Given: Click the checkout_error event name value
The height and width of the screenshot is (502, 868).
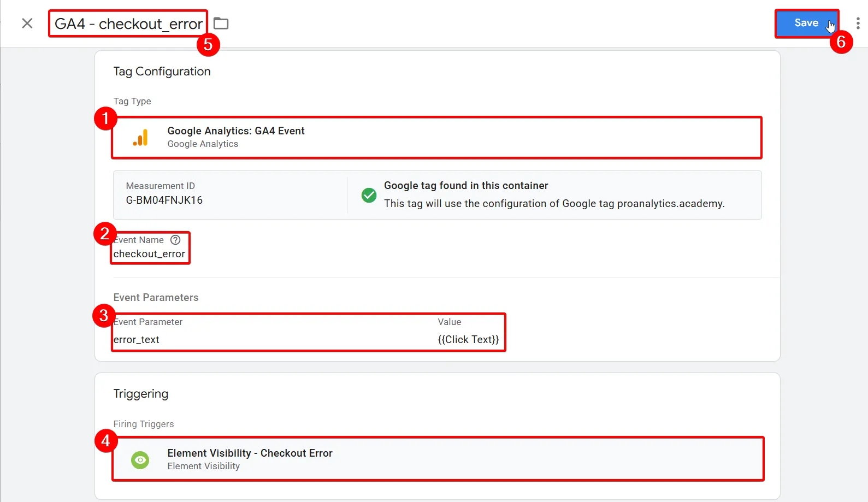Looking at the screenshot, I should point(149,254).
